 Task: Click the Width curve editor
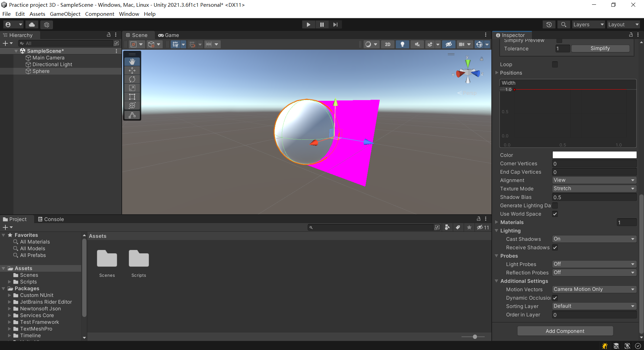point(568,114)
